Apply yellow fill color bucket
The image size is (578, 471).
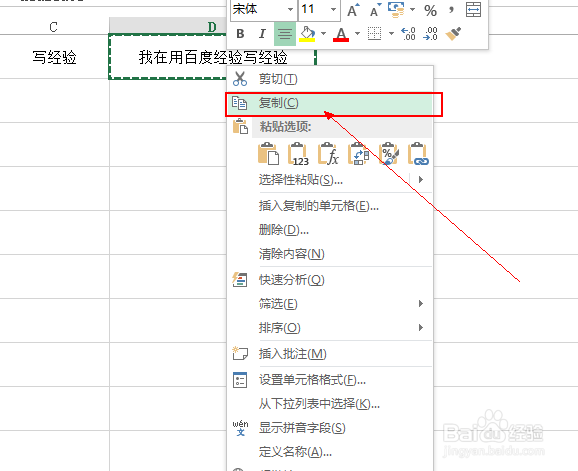(307, 34)
